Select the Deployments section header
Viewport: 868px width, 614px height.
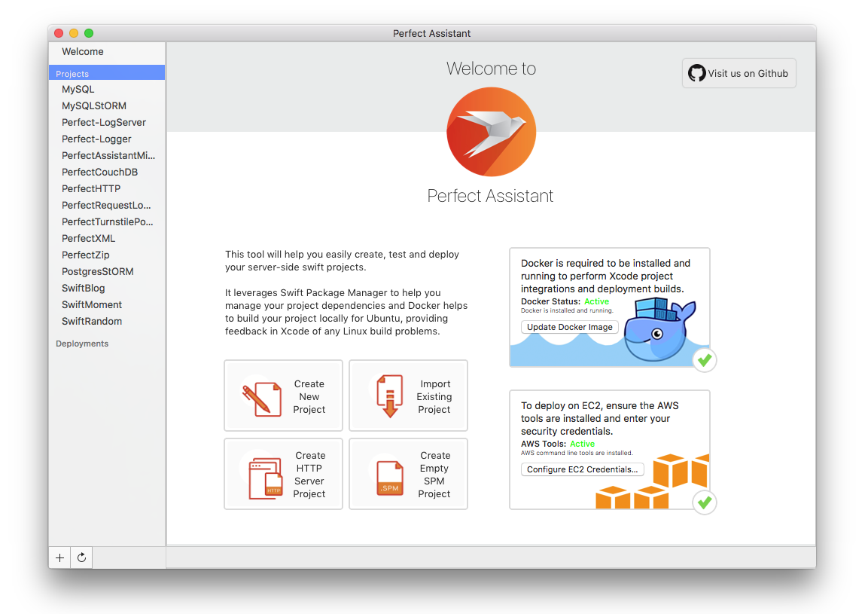tap(82, 344)
